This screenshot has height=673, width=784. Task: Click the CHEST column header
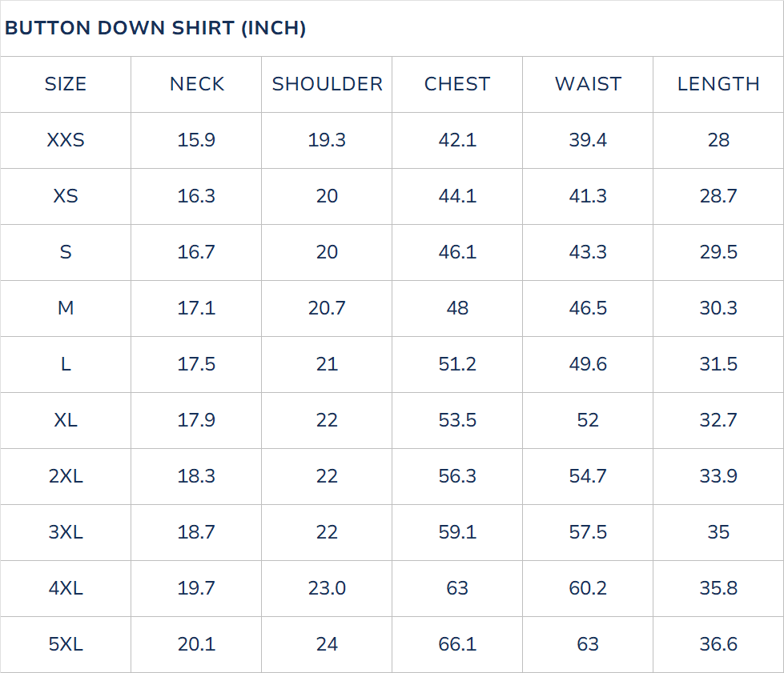click(x=457, y=84)
